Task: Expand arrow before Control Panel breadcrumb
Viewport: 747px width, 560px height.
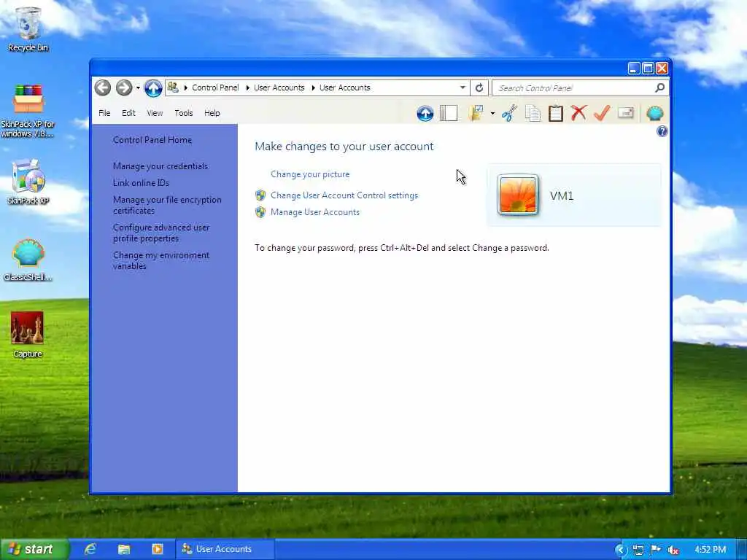Action: [x=186, y=87]
